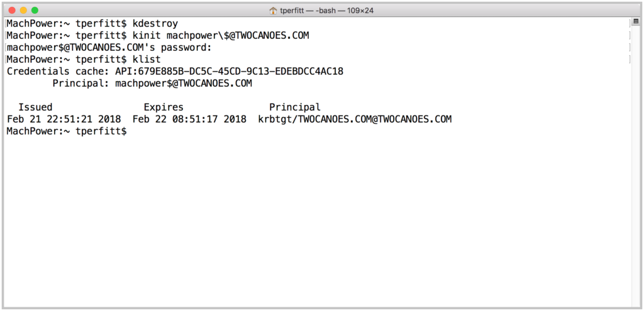Click the window title 'tperfitt — -bash — 109×24'
The height and width of the screenshot is (311, 644).
point(326,11)
